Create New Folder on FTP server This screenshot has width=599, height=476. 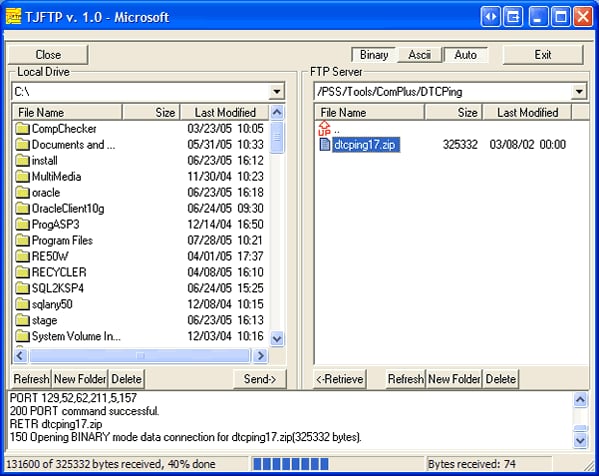[x=454, y=379]
